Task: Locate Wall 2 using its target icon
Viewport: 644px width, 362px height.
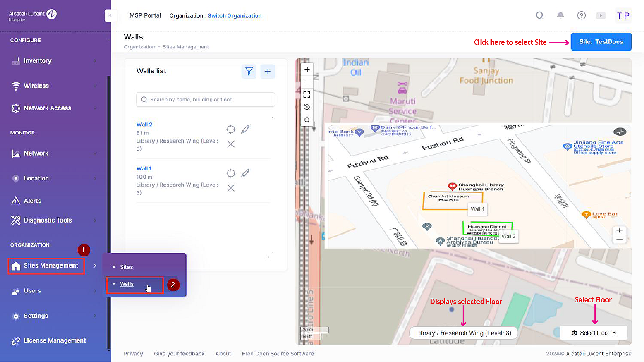Action: click(231, 129)
